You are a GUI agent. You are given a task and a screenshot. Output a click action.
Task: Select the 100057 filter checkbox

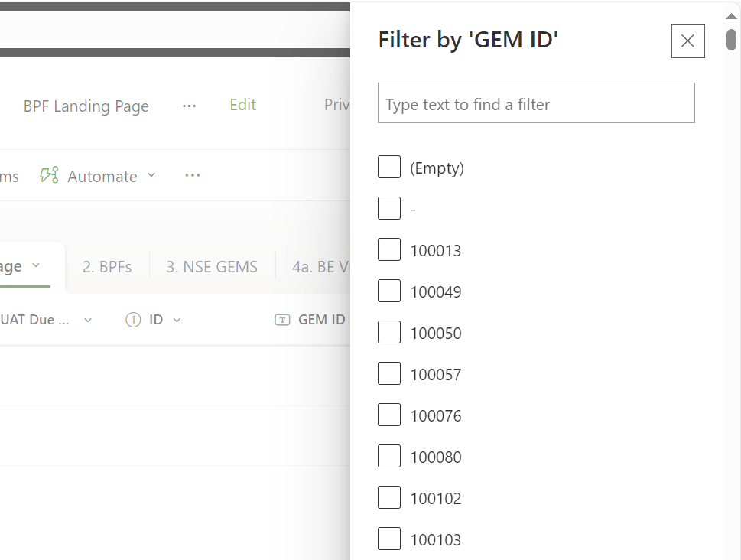pos(389,373)
